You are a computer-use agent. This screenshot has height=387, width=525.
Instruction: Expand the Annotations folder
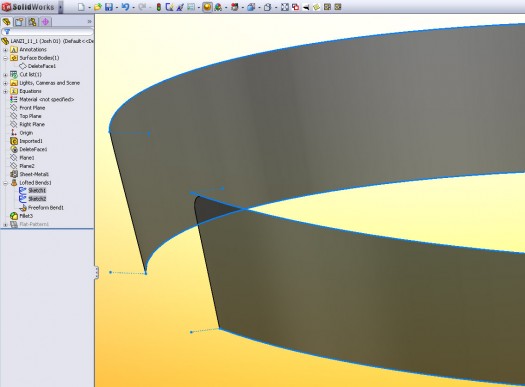click(x=5, y=50)
